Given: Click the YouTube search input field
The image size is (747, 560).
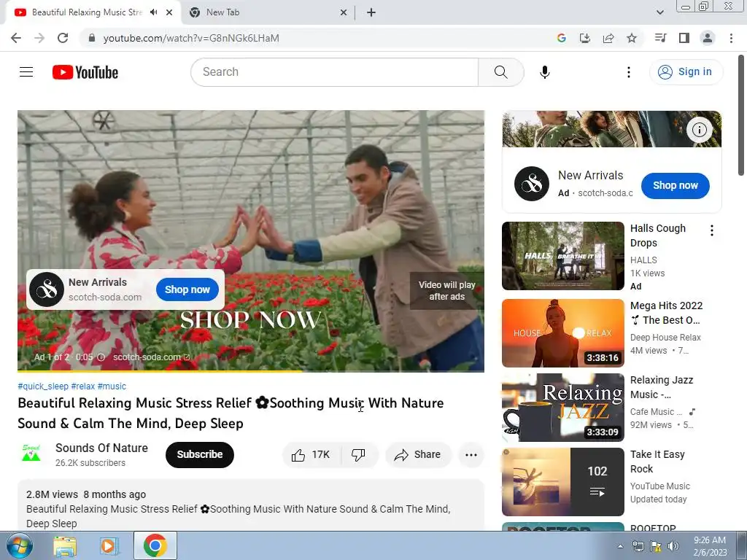Looking at the screenshot, I should (334, 72).
